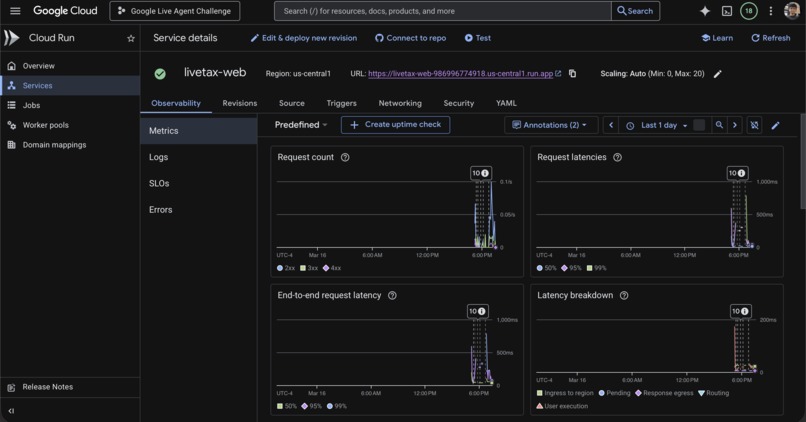The image size is (806, 422).
Task: Click the pencil edit dashboard icon
Action: pyautogui.click(x=775, y=125)
